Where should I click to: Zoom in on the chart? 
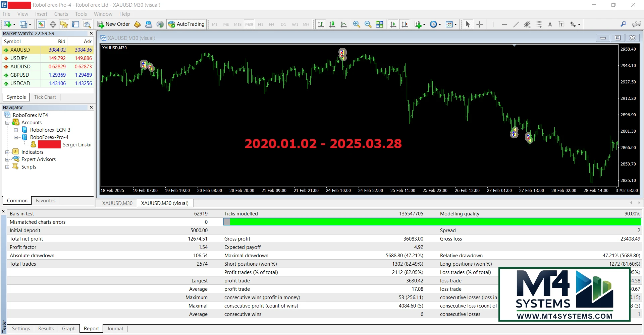click(357, 24)
